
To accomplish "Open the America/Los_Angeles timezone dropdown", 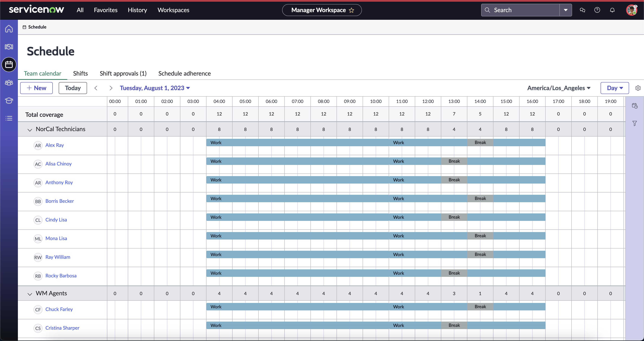I will tap(559, 88).
